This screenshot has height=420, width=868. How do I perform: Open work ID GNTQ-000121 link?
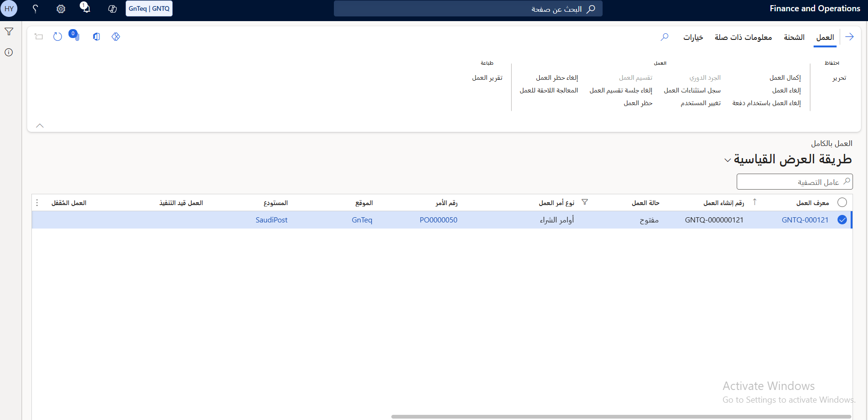point(805,220)
